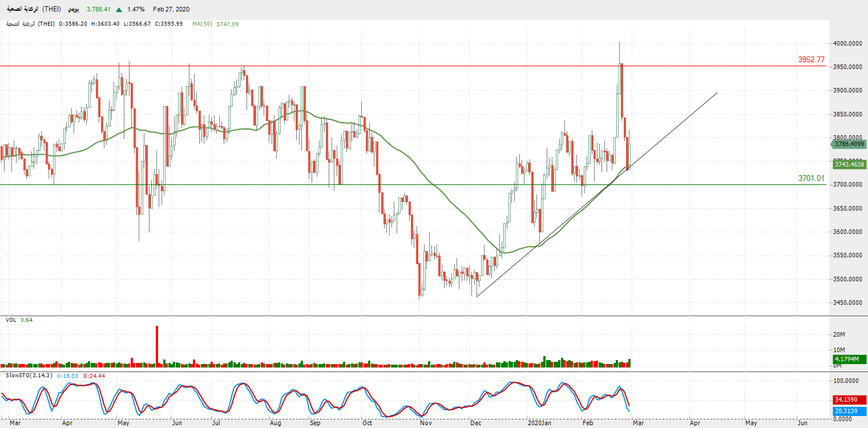Click the Nov label on the time axis
This screenshot has width=868, height=428.
point(425,423)
